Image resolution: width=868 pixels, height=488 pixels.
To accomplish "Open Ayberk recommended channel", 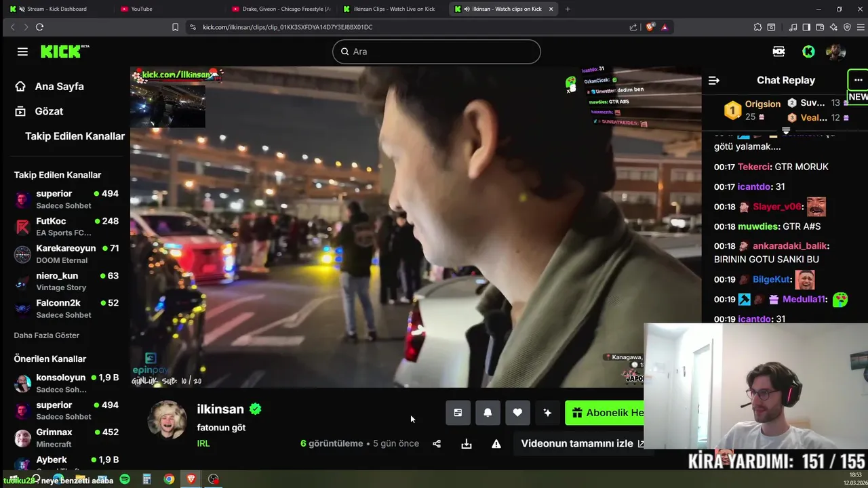I will (66, 464).
